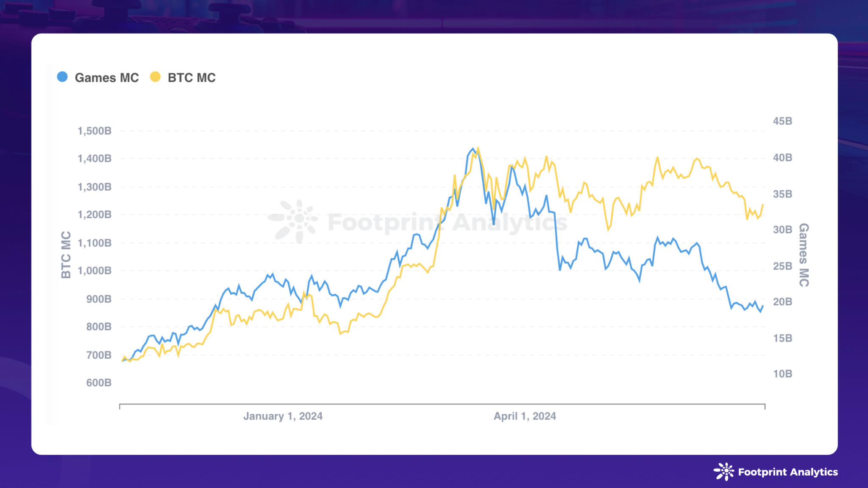Click the yellow BTC MC legend dot
868x488 pixels.
click(x=155, y=77)
